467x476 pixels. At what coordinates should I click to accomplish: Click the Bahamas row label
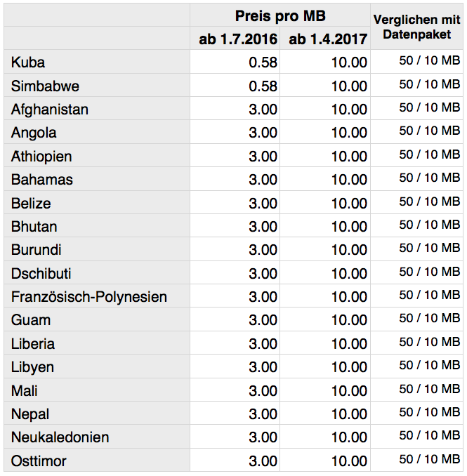[97, 180]
